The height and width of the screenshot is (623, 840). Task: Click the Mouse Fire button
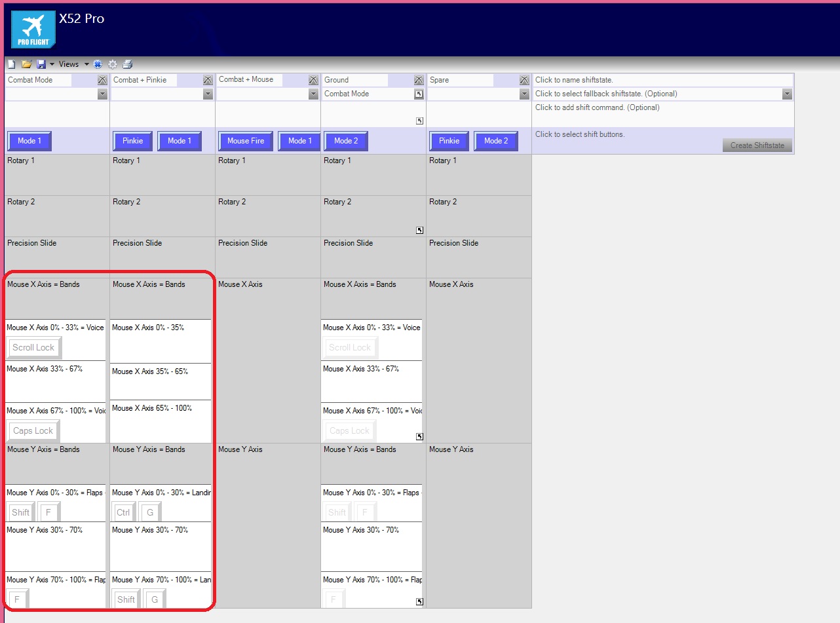tap(246, 141)
